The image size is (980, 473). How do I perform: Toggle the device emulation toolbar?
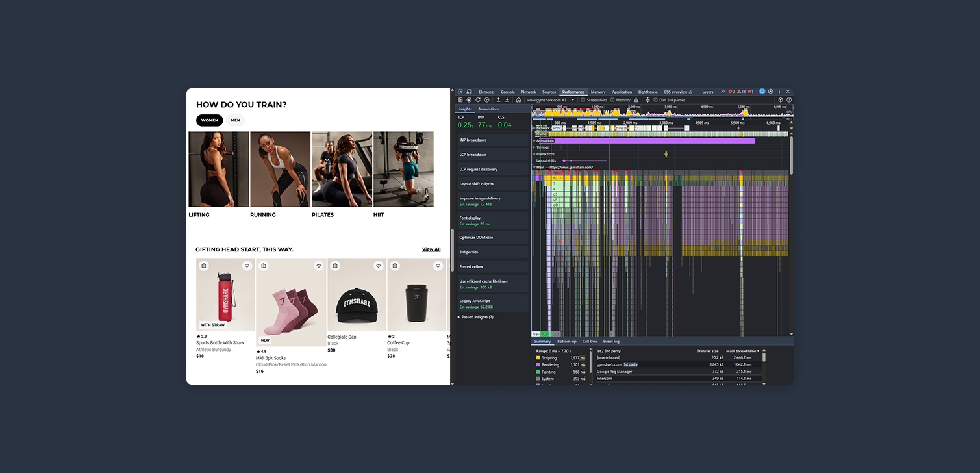(469, 92)
